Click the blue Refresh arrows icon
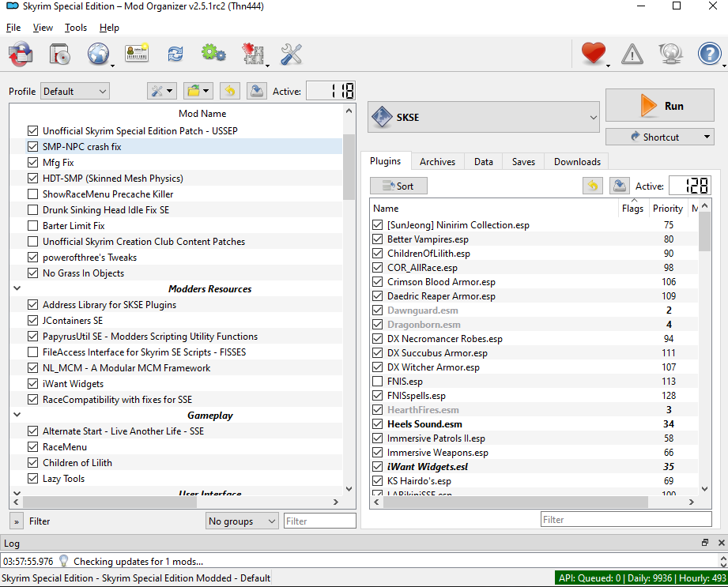This screenshot has height=587, width=728. point(175,54)
